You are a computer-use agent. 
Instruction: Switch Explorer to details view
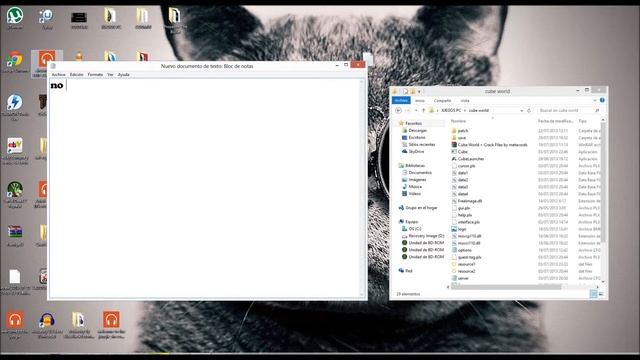tap(593, 294)
